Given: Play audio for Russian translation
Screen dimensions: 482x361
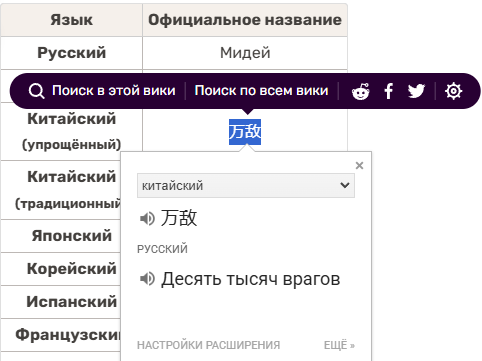Looking at the screenshot, I should pos(147,279).
